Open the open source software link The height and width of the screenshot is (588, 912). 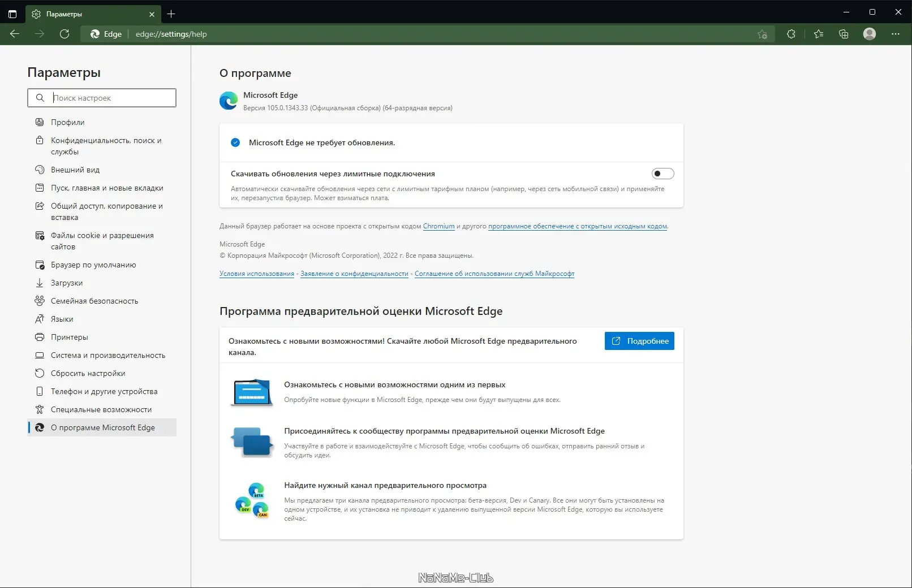pos(578,226)
